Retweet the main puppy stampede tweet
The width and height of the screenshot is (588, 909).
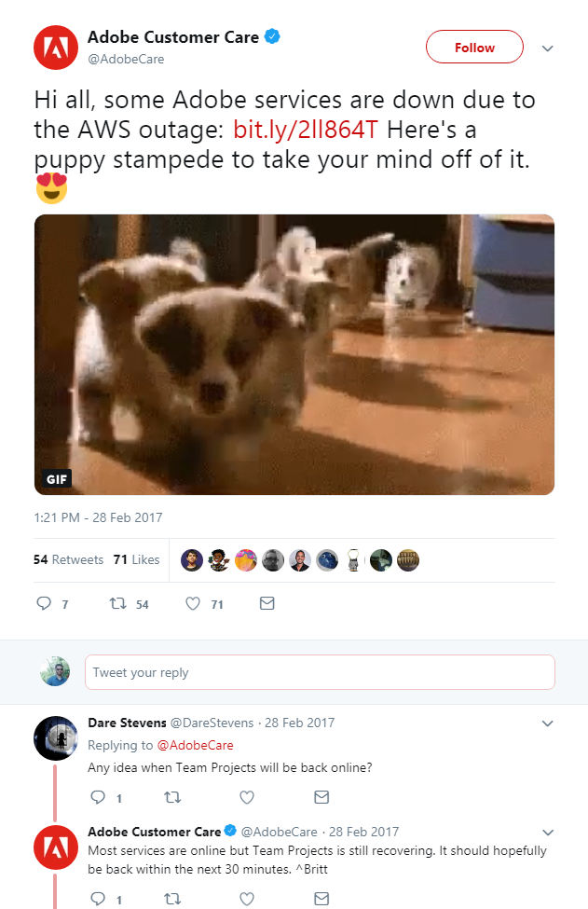point(117,604)
